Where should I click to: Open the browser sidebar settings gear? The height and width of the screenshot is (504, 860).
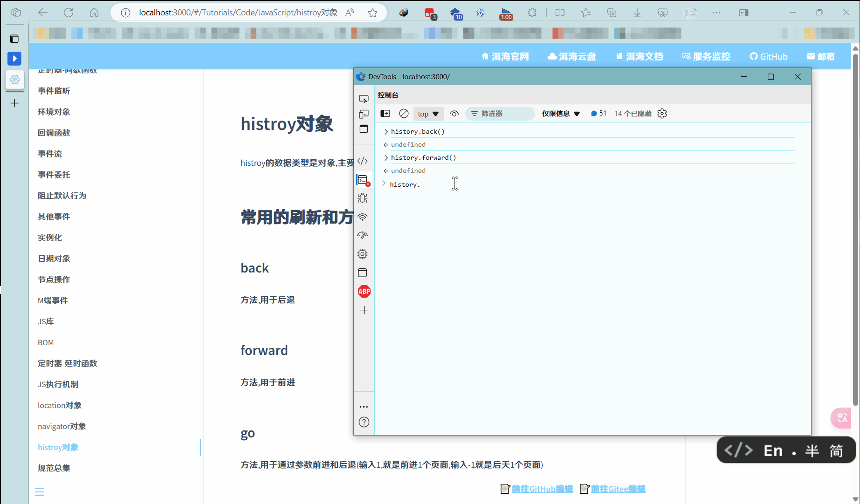pos(14,80)
